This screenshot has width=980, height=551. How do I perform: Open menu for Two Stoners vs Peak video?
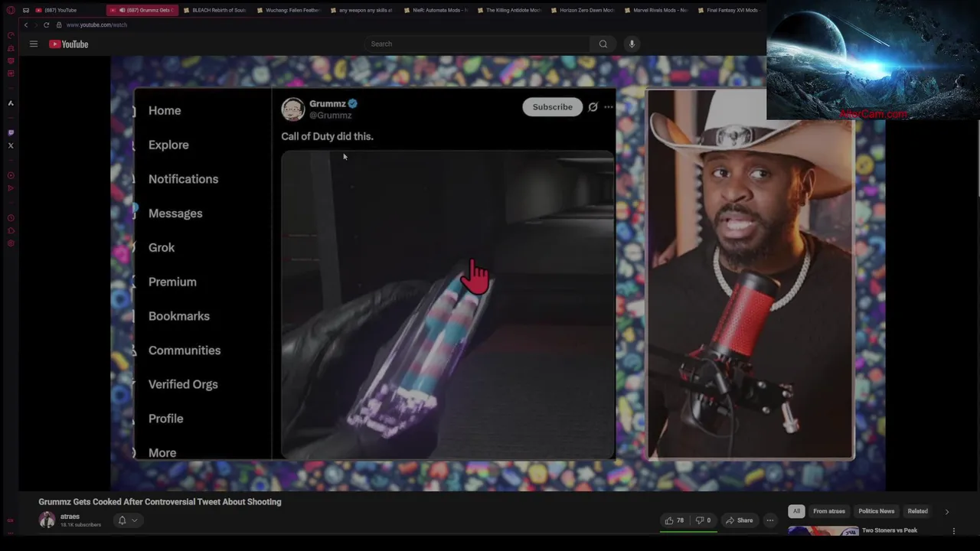[954, 530]
